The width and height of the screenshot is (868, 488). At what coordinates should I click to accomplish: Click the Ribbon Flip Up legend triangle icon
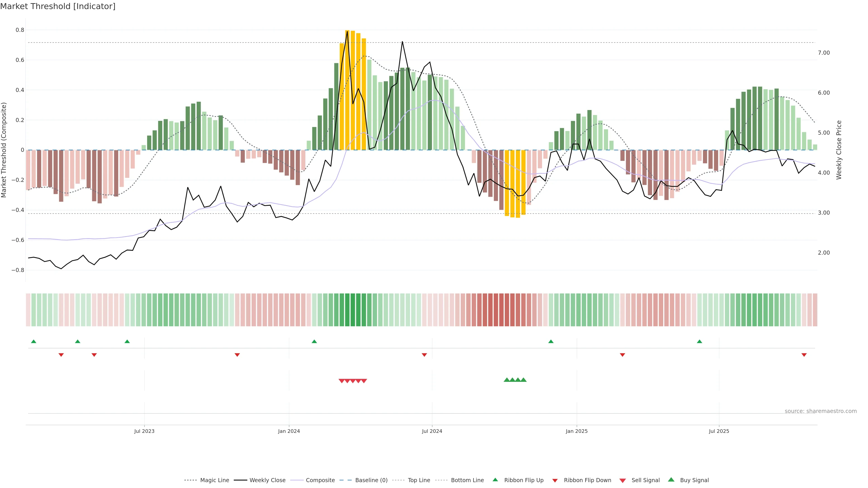point(495,480)
